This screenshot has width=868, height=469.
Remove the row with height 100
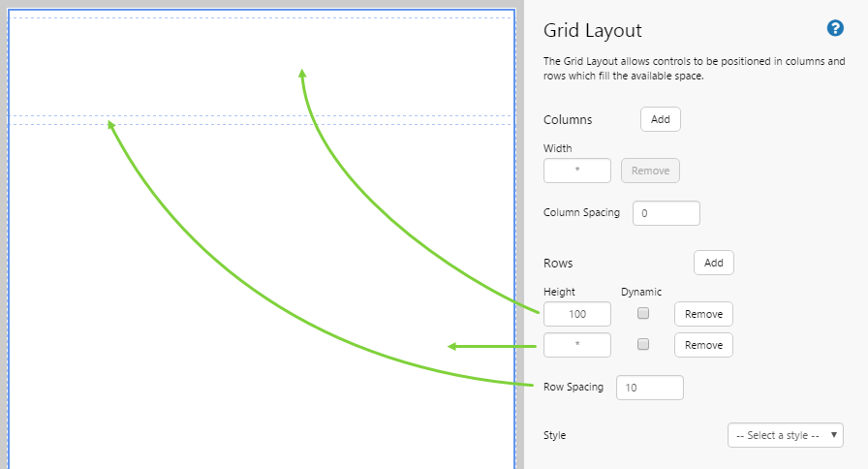(x=703, y=314)
